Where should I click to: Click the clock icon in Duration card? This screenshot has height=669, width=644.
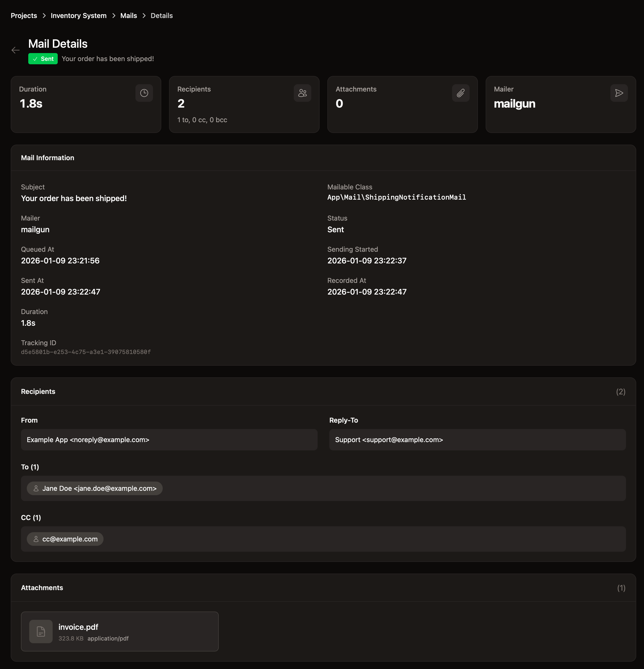(144, 93)
